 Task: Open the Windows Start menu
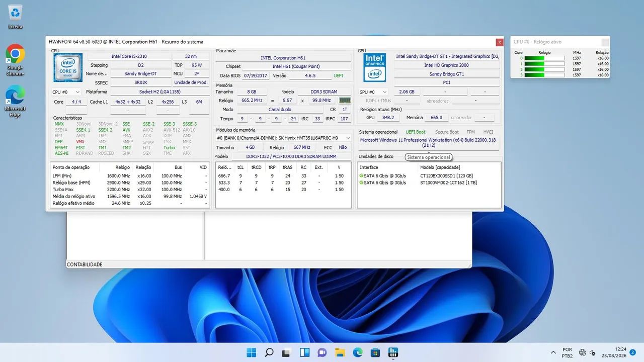pyautogui.click(x=251, y=352)
